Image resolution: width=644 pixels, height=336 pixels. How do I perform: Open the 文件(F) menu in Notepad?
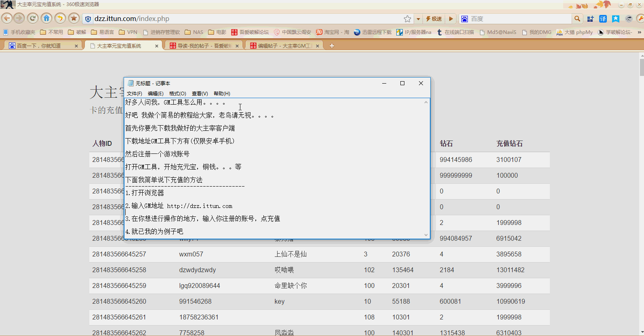tap(134, 94)
